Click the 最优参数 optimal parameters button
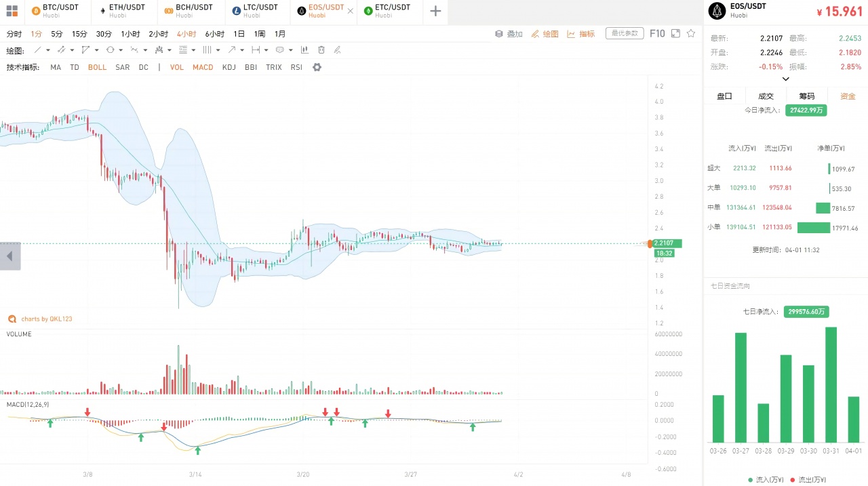This screenshot has height=486, width=868. point(625,33)
